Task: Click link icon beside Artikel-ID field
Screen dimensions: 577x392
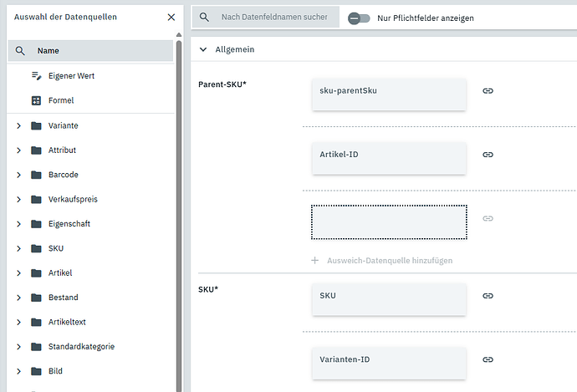Action: pos(488,155)
